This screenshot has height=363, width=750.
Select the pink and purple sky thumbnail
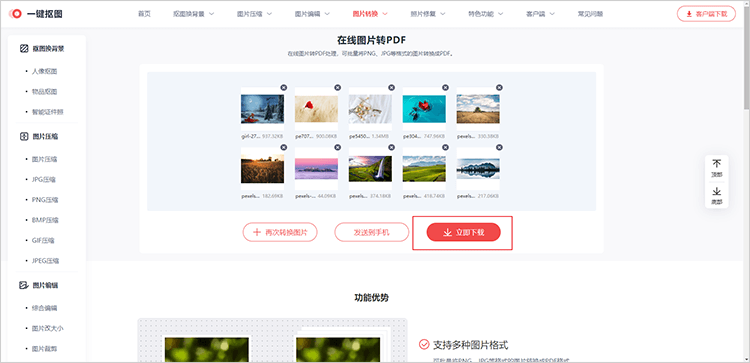tap(316, 169)
